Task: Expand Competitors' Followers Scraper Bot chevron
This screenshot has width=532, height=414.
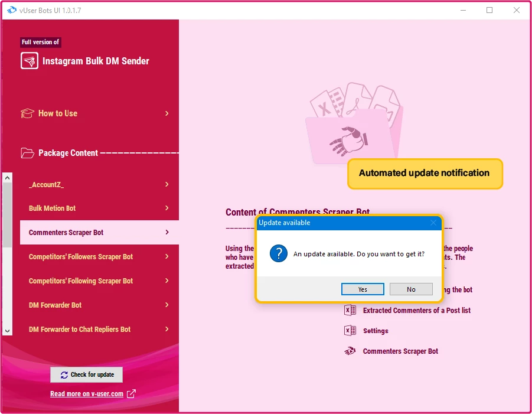Action: 167,256
